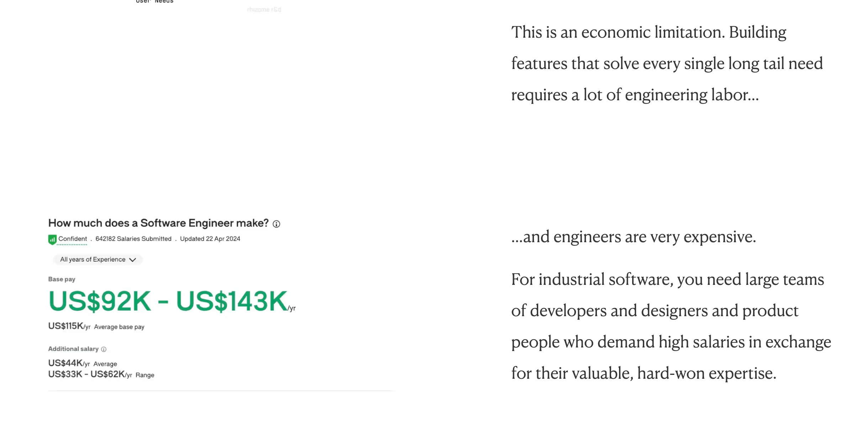
Task: Click the dotted-underlined Confident label
Action: (x=73, y=239)
